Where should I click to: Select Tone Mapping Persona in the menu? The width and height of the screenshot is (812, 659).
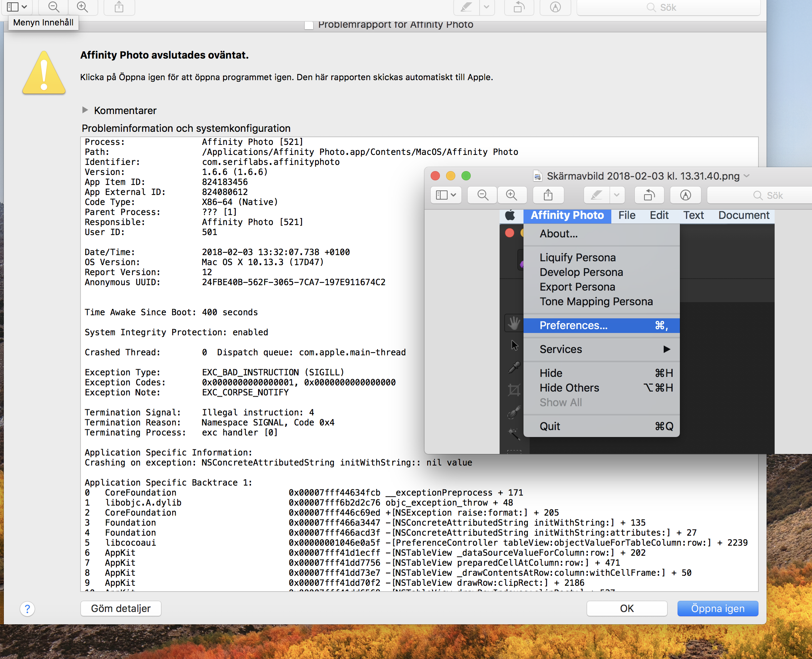pyautogui.click(x=602, y=301)
